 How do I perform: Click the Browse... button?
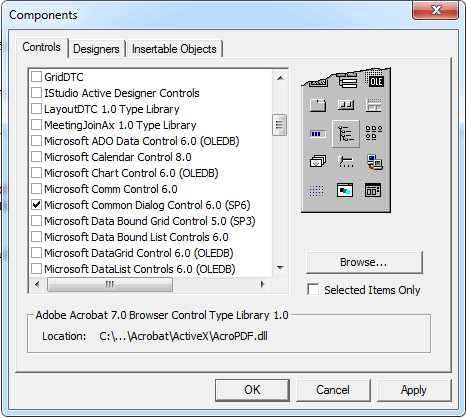(x=364, y=262)
